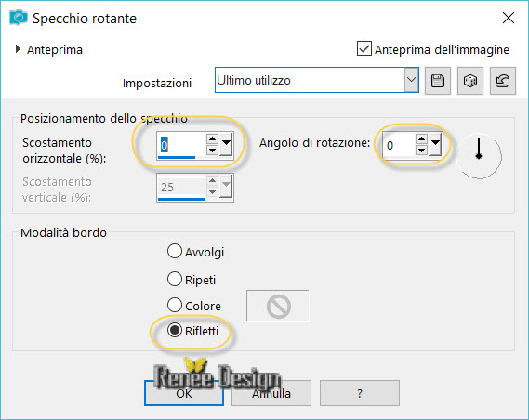This screenshot has width=529, height=420.
Task: Click the randomize parameters dice icon
Action: (x=469, y=81)
